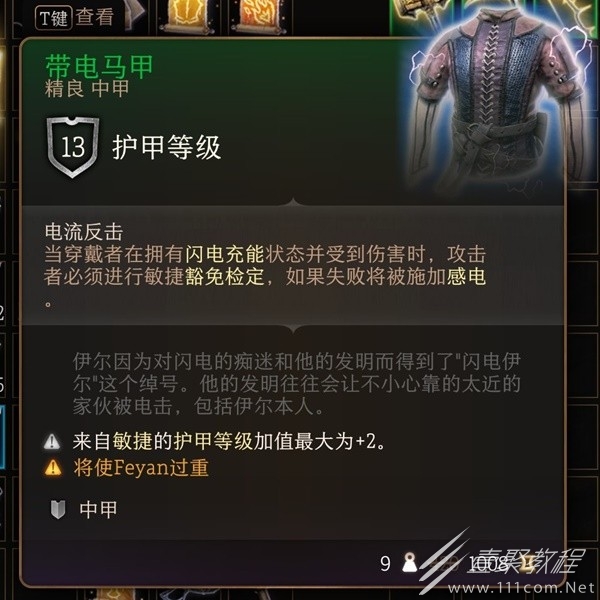The image size is (600, 600).
Task: Click the armor class 13 shield icon
Action: (x=73, y=147)
